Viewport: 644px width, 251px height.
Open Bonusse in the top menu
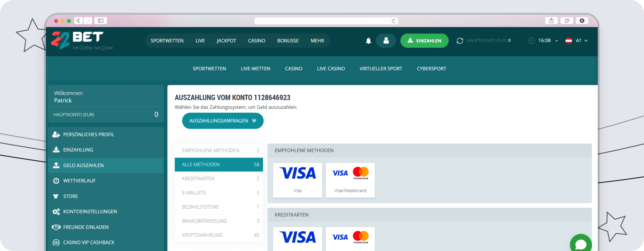pos(288,41)
